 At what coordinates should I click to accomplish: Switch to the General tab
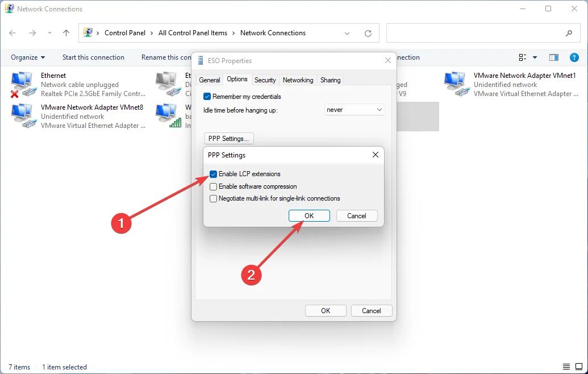[x=209, y=80]
